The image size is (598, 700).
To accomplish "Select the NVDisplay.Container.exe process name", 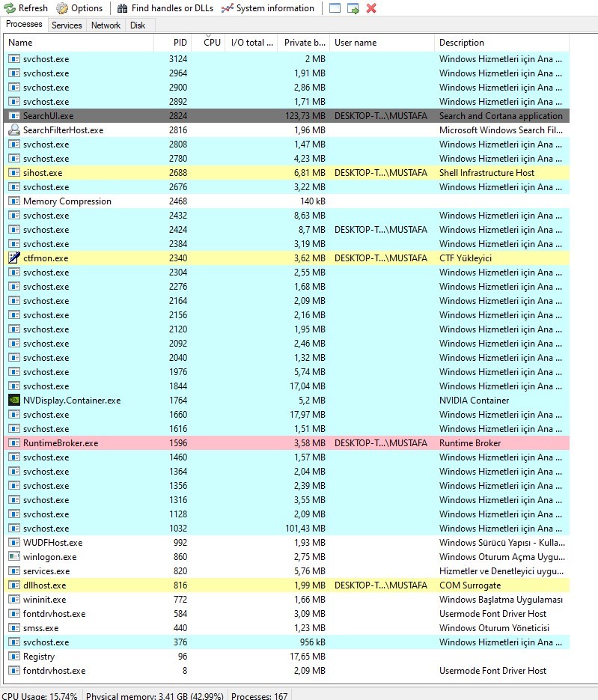I will pos(72,401).
